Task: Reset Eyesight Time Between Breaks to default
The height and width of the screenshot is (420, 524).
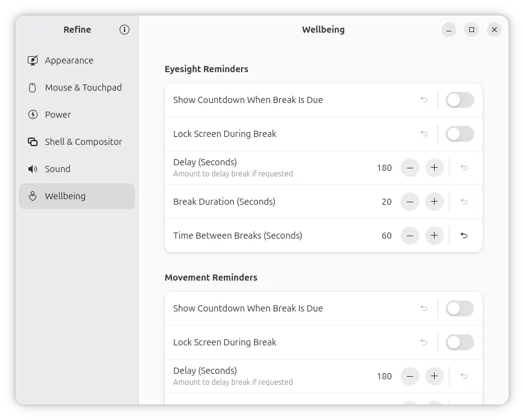Action: [x=464, y=236]
